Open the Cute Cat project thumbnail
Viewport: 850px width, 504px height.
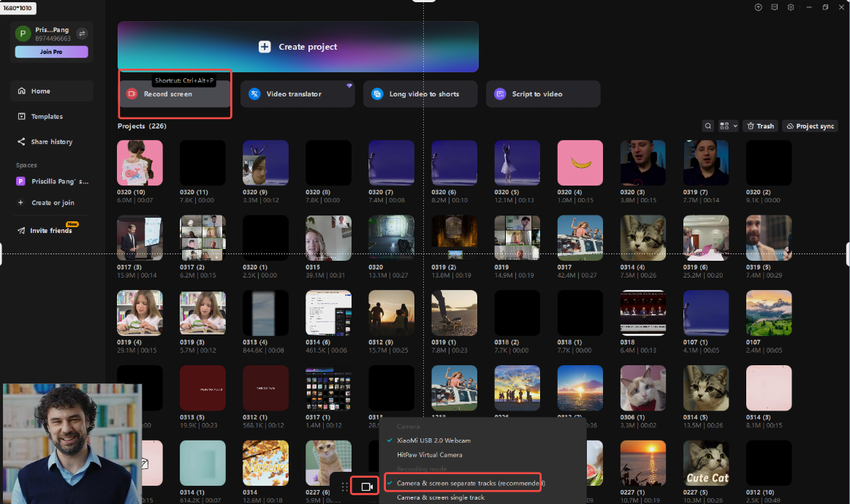tap(705, 462)
